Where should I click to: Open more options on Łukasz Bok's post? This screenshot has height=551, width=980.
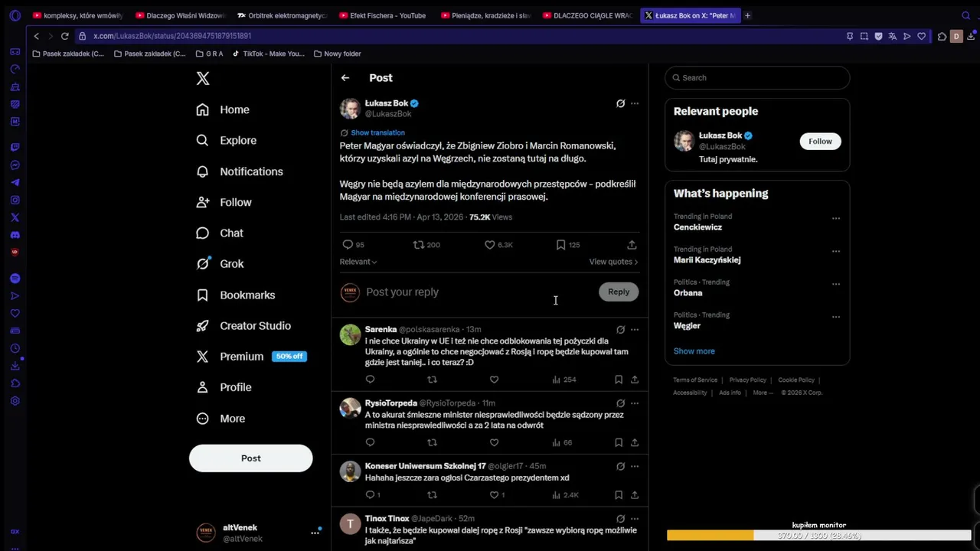pyautogui.click(x=635, y=103)
